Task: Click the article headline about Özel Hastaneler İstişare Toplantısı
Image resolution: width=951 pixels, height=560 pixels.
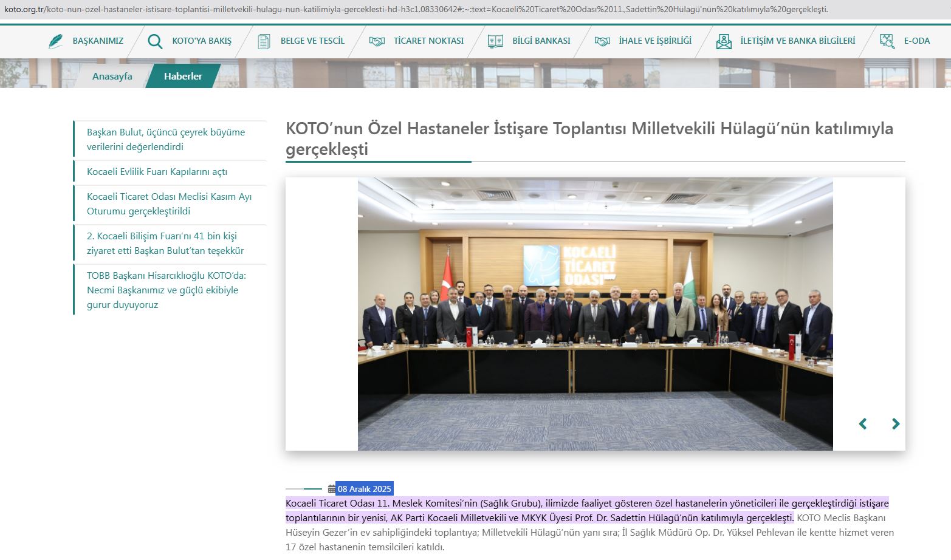Action: tap(589, 139)
